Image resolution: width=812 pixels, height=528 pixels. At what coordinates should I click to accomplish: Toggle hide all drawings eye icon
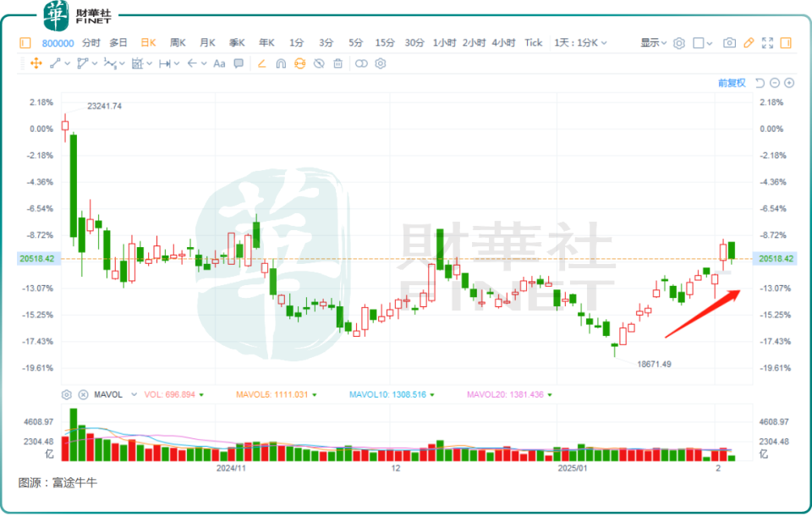pos(319,63)
